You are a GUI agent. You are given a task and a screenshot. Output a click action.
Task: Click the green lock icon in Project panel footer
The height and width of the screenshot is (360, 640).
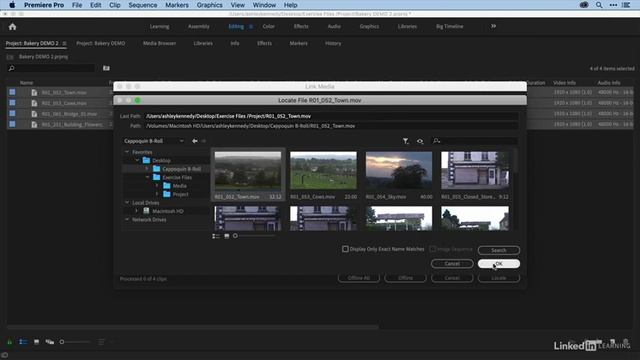[x=9, y=342]
